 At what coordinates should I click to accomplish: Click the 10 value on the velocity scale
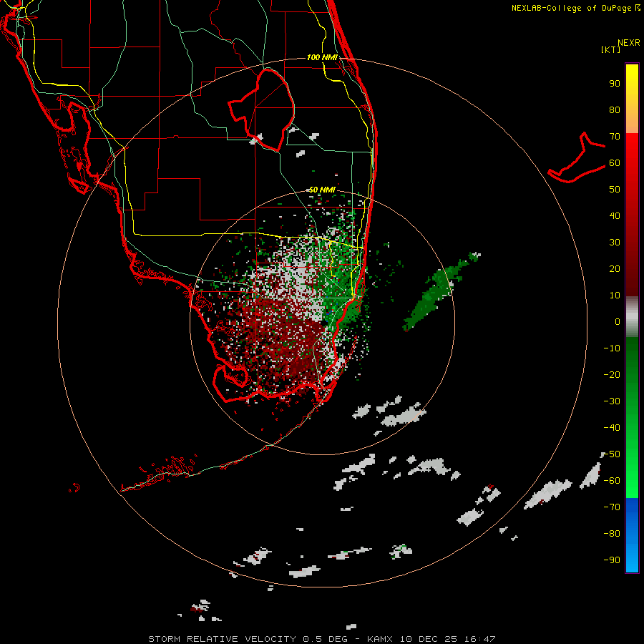(615, 296)
